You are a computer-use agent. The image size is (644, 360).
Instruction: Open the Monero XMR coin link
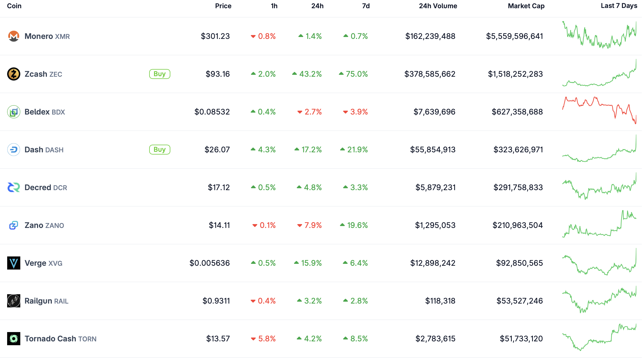[x=47, y=36]
